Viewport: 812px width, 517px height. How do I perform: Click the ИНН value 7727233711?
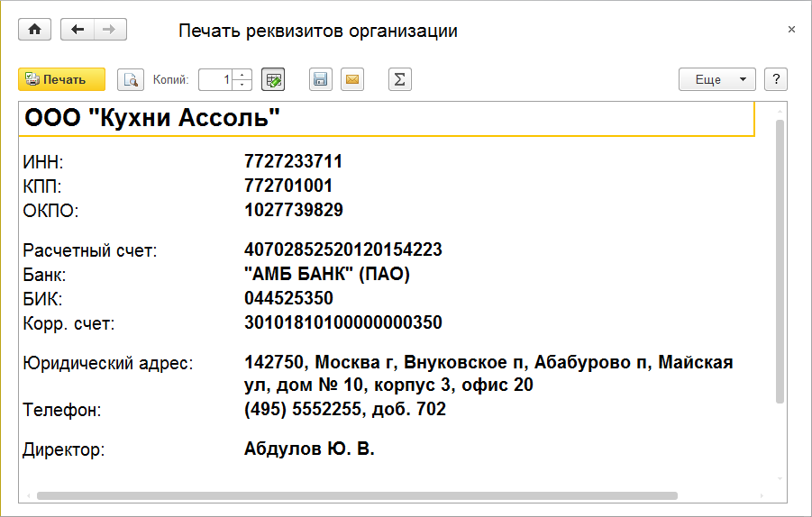coord(293,162)
